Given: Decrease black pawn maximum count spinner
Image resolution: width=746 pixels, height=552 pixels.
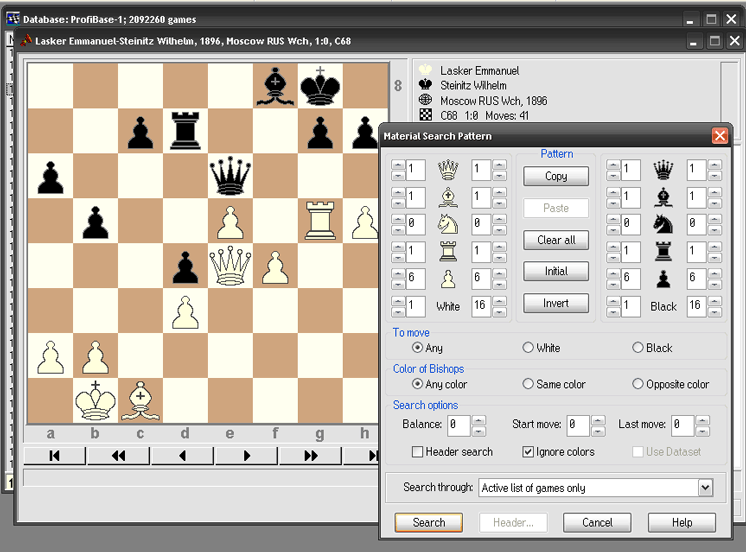Looking at the screenshot, I should (x=714, y=284).
